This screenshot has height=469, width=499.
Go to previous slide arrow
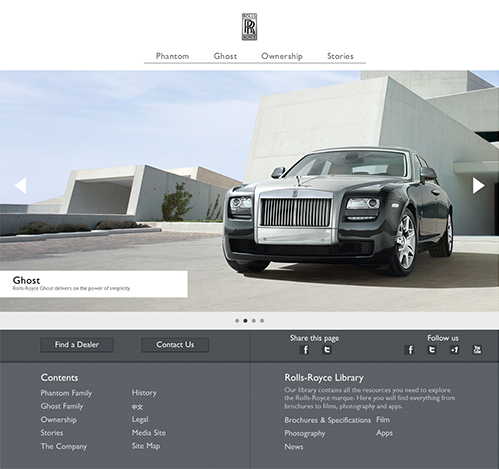pos(20,185)
